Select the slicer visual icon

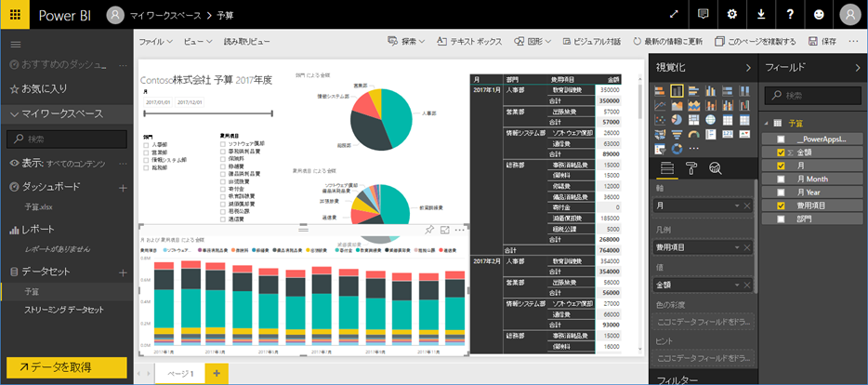pos(659,149)
